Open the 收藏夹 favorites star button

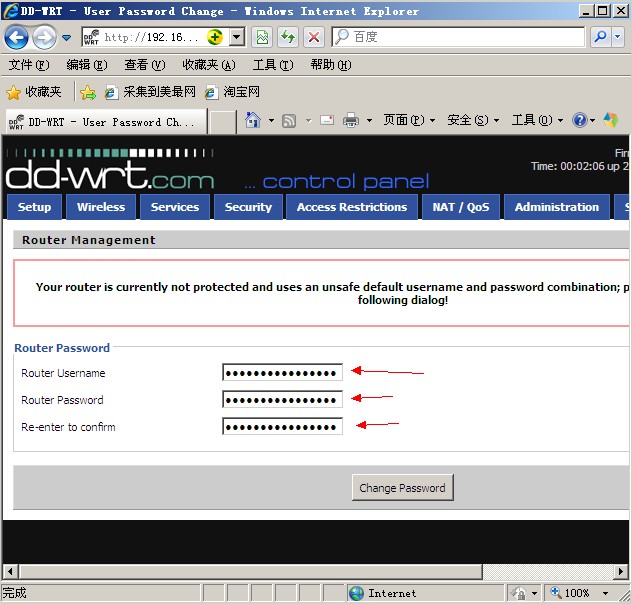click(x=34, y=92)
